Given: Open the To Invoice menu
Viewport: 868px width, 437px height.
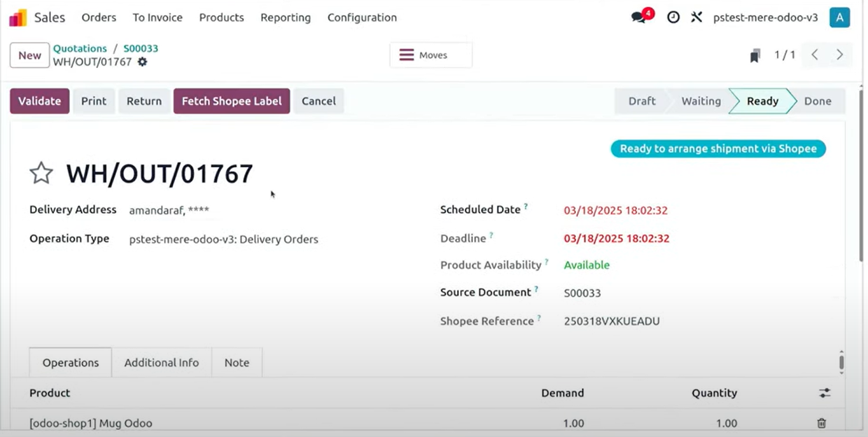Looking at the screenshot, I should click(158, 18).
